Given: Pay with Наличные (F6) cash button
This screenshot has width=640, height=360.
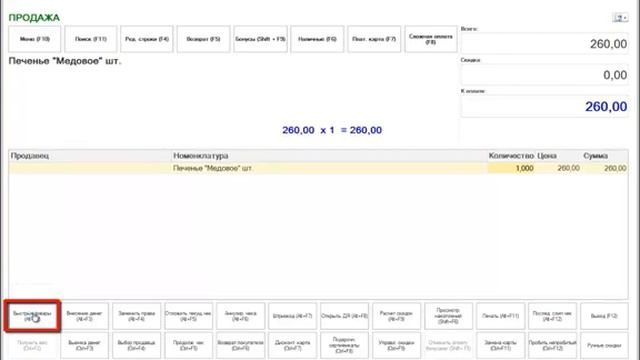Looking at the screenshot, I should tap(317, 39).
